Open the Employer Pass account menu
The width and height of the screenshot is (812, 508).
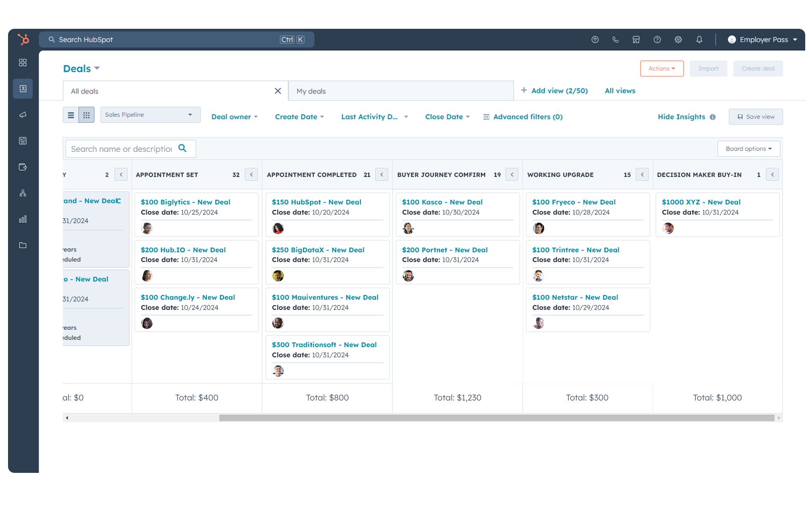pos(763,39)
